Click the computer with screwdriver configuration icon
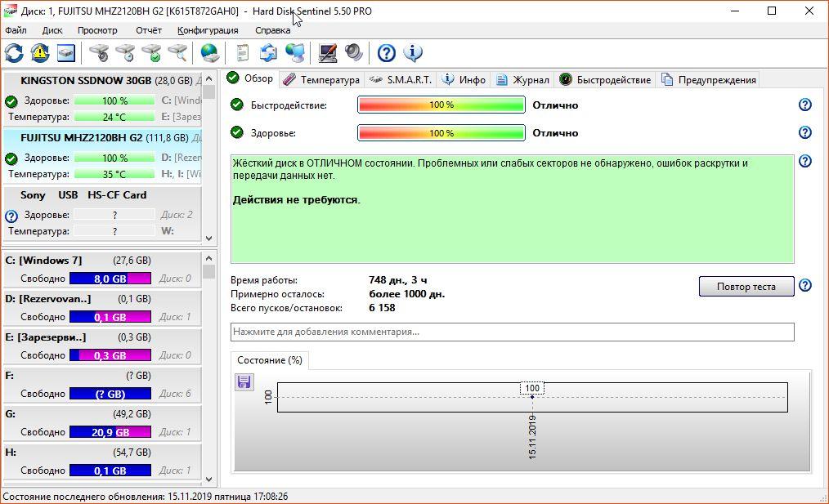Screen dimensions: 829x504 [328, 53]
